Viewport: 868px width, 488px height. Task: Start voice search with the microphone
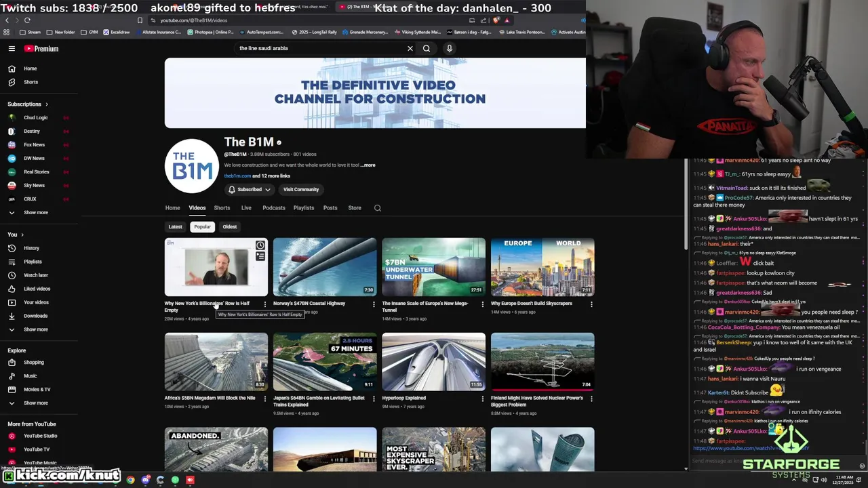[x=449, y=48]
